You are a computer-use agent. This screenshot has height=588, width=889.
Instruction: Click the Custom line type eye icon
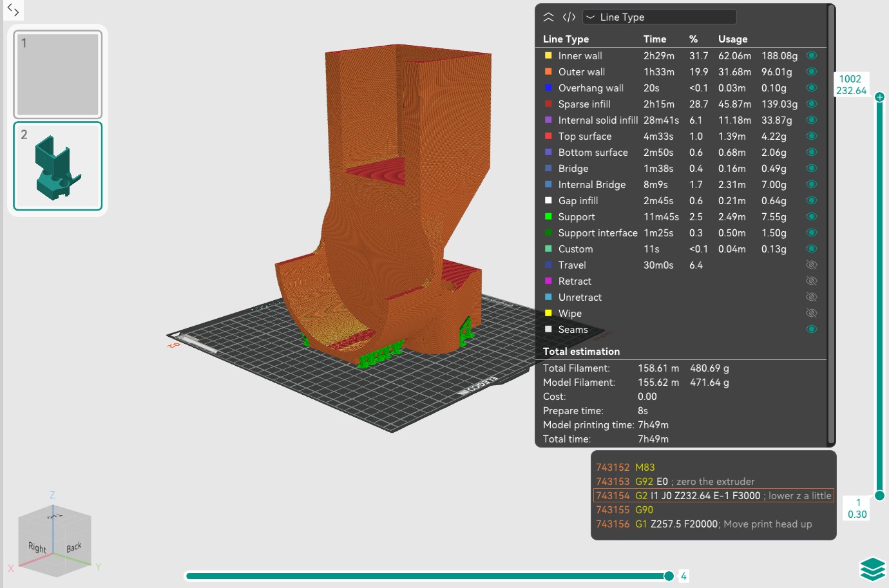tap(812, 249)
